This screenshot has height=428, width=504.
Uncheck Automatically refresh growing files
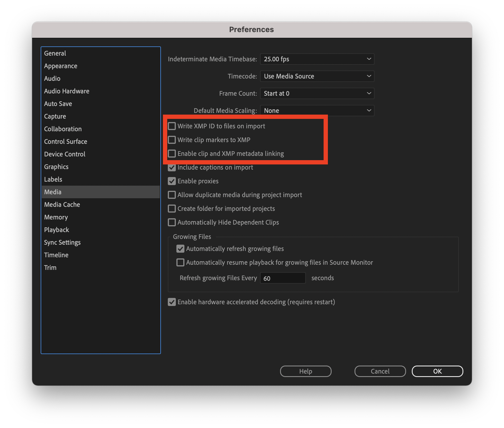180,249
